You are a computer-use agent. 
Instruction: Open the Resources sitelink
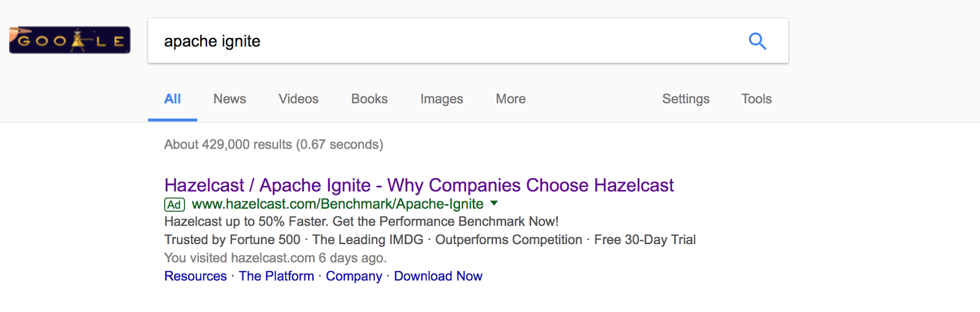coord(195,277)
